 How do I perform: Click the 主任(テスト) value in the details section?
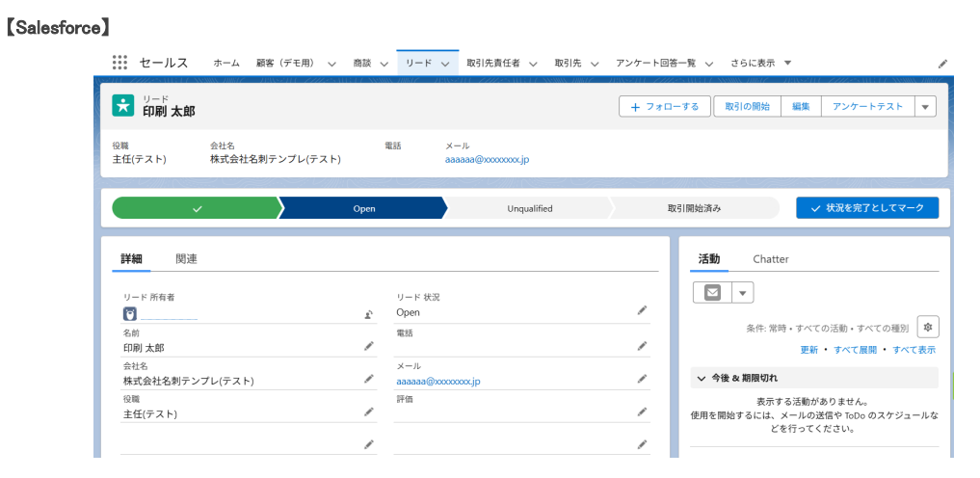pos(150,413)
